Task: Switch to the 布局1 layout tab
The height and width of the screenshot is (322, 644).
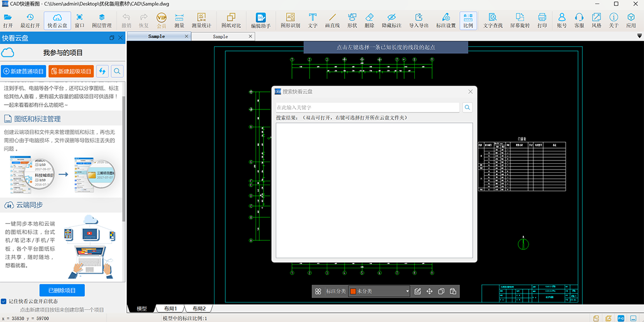Action: pos(170,309)
